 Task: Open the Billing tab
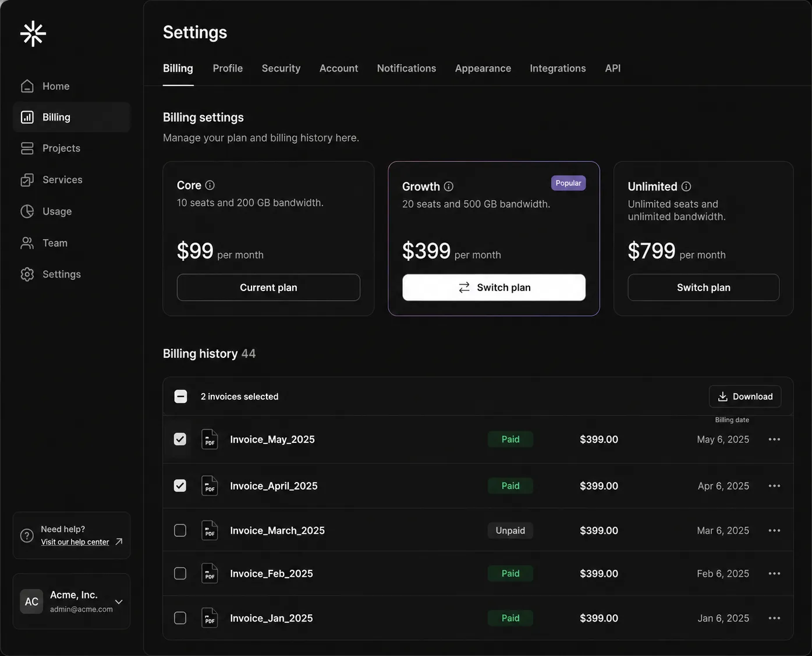pyautogui.click(x=178, y=68)
